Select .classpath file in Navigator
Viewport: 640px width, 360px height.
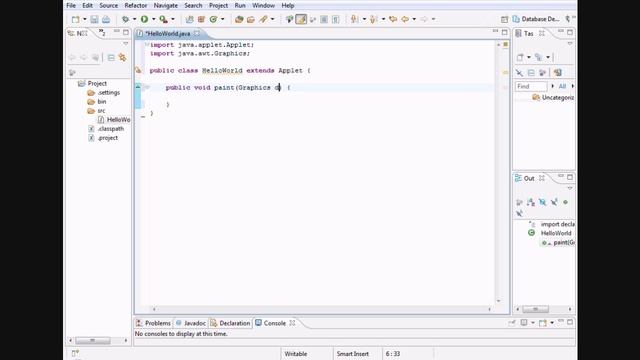tap(106, 129)
